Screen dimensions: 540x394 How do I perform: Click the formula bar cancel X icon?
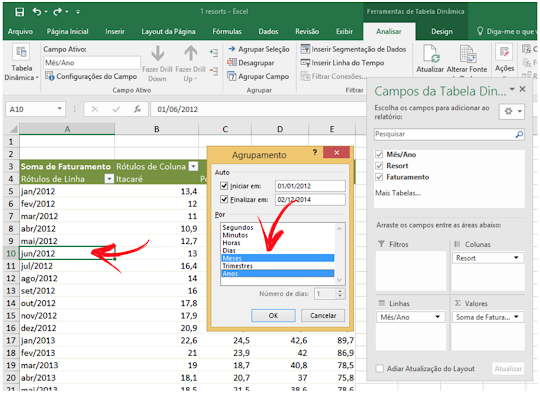pyautogui.click(x=95, y=110)
